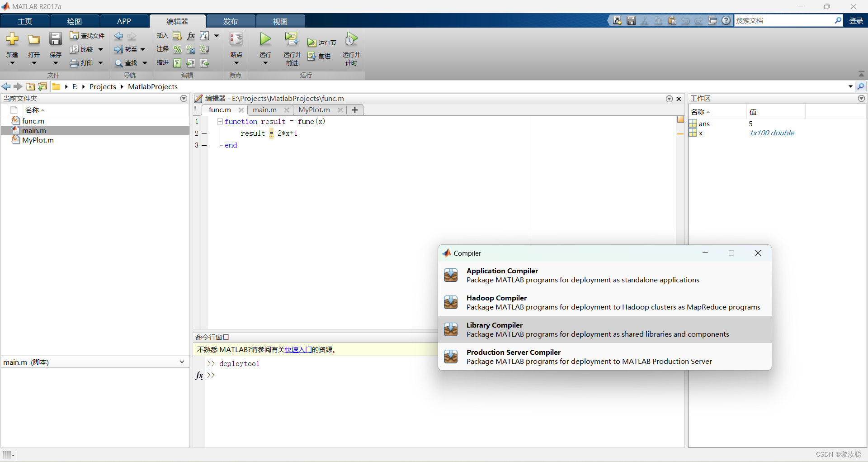The image size is (868, 462).
Task: Select Hadoop Compiler in Compiler window
Action: tap(605, 302)
